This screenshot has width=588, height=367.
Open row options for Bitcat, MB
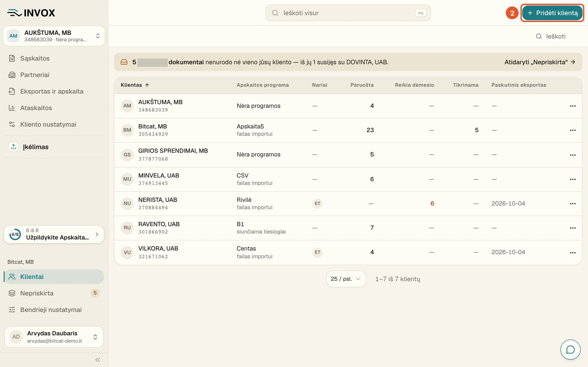(572, 130)
